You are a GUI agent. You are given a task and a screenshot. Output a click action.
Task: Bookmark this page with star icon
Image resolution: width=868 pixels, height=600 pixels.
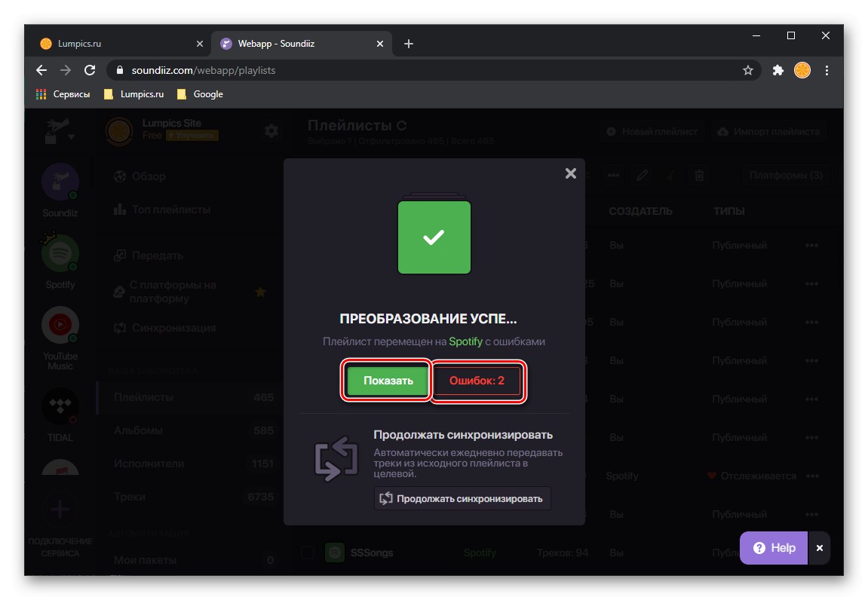click(748, 70)
